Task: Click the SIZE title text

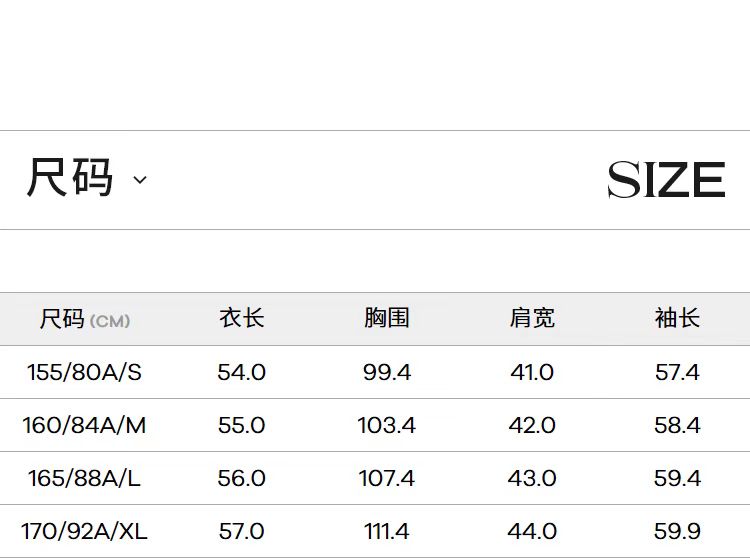Action: click(666, 180)
